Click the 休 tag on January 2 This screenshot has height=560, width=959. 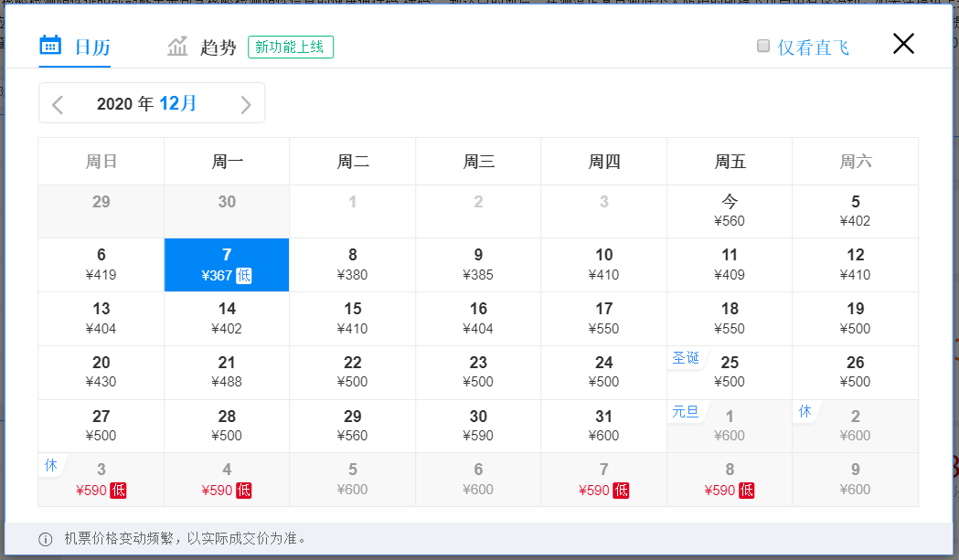coord(805,411)
